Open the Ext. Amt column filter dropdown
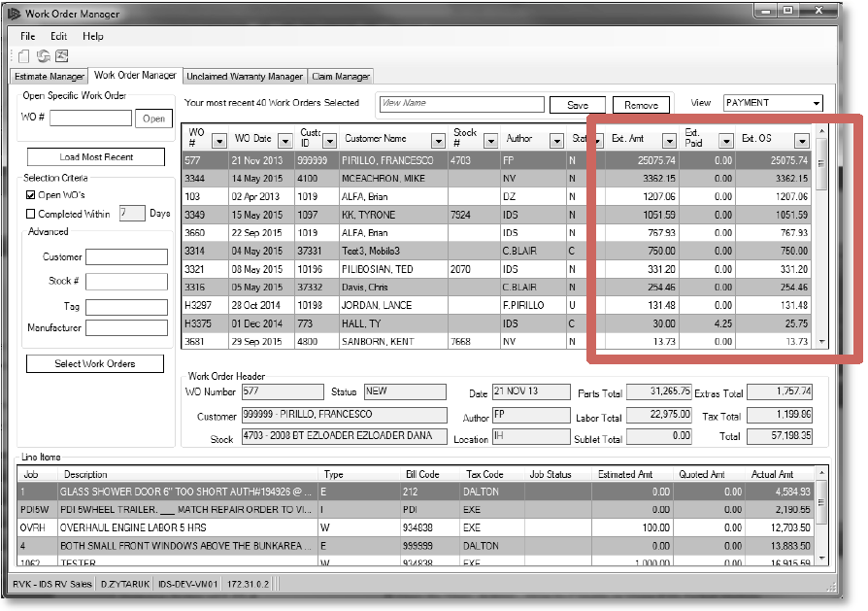Image resolution: width=868 pixels, height=611 pixels. tap(669, 142)
